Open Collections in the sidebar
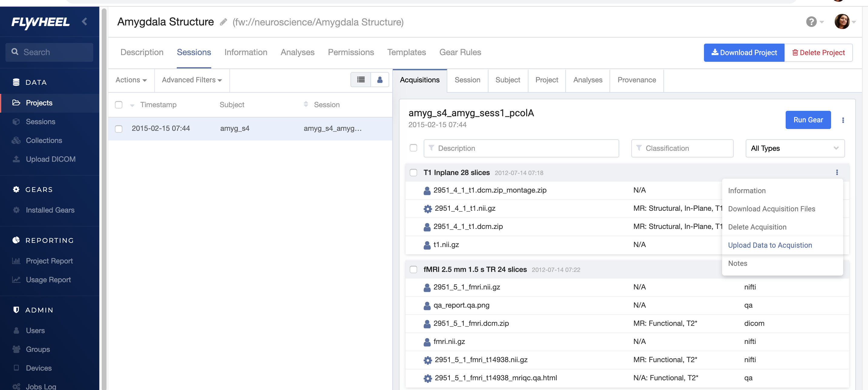The height and width of the screenshot is (390, 868). [44, 140]
